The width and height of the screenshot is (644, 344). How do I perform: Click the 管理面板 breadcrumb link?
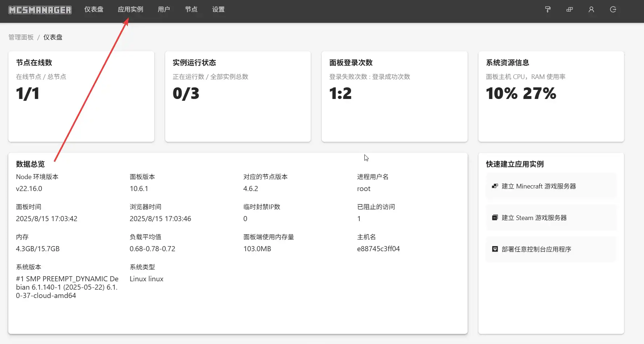tap(21, 37)
